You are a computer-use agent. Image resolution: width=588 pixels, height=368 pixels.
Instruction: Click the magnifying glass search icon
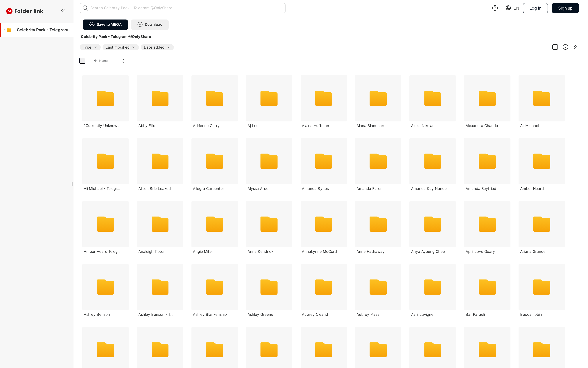click(85, 8)
